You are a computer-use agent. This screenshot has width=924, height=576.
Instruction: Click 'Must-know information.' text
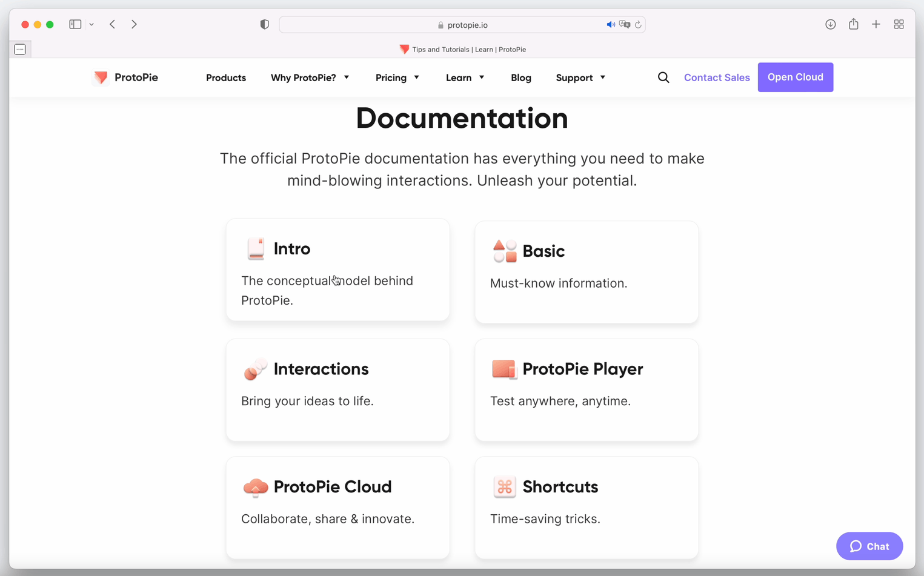[559, 283]
